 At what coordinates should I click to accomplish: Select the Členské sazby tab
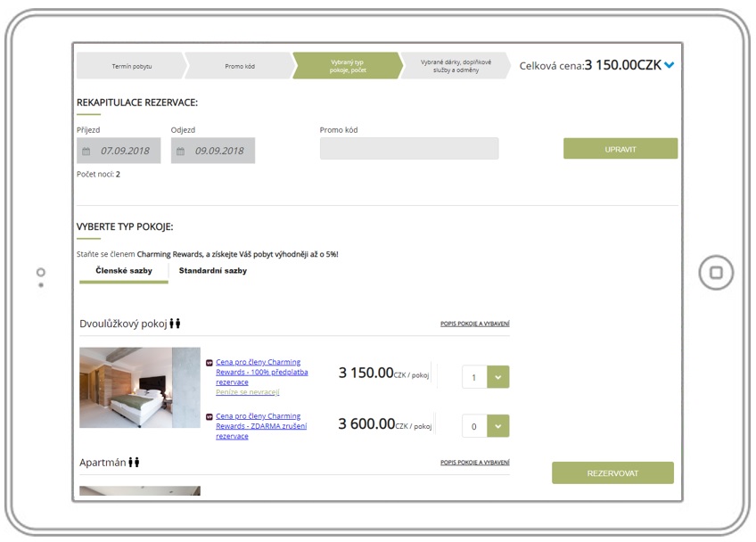(x=123, y=271)
